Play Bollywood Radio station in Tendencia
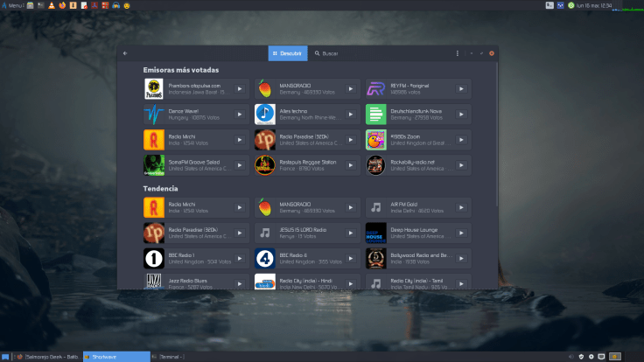 coord(461,258)
